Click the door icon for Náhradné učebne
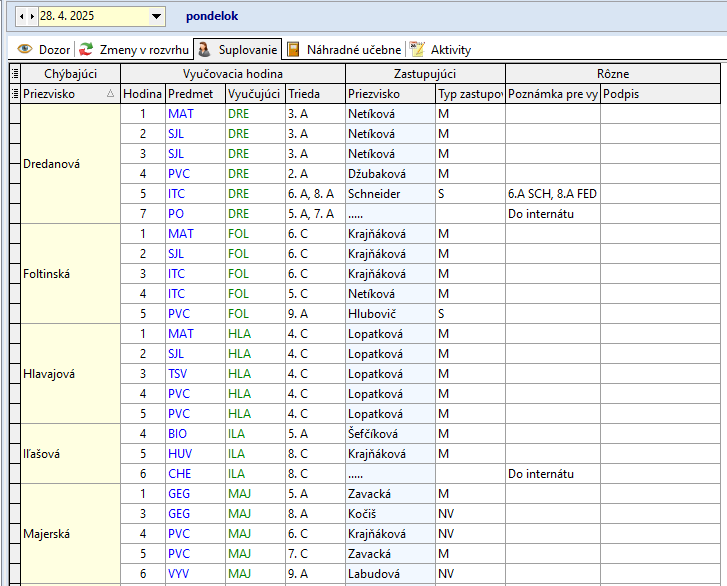 click(294, 49)
